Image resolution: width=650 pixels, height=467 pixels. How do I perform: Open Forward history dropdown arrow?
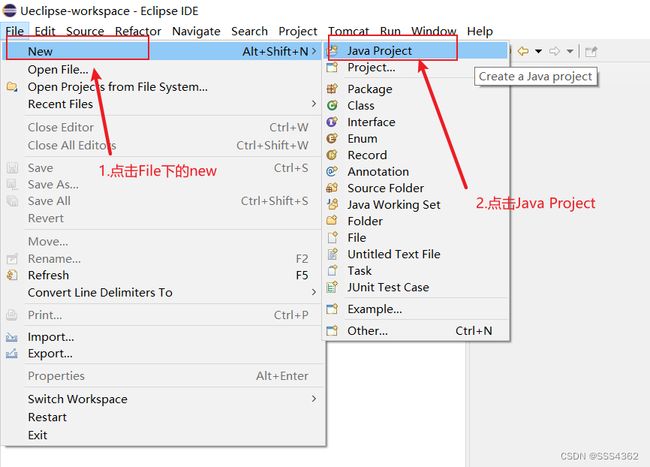(x=570, y=51)
